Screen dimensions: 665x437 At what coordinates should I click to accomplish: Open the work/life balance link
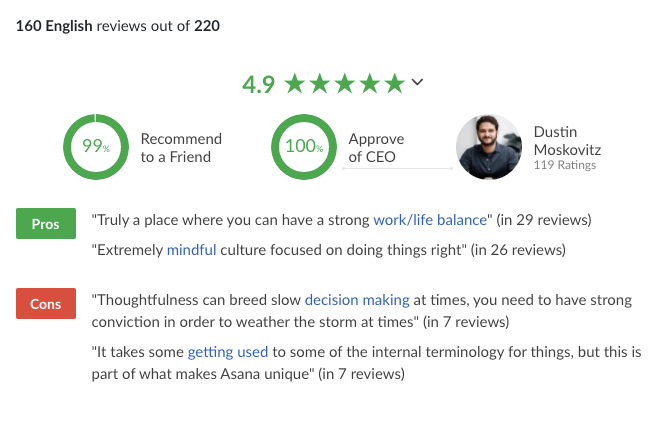click(x=430, y=220)
